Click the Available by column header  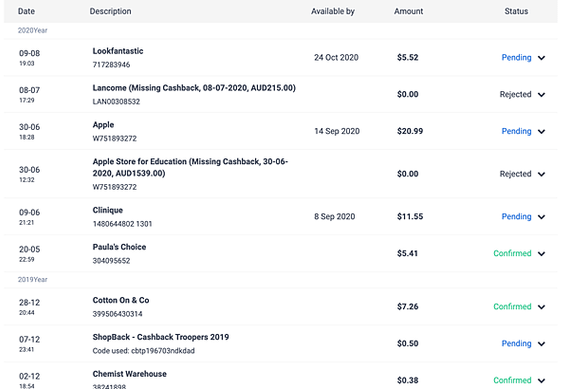click(x=332, y=11)
